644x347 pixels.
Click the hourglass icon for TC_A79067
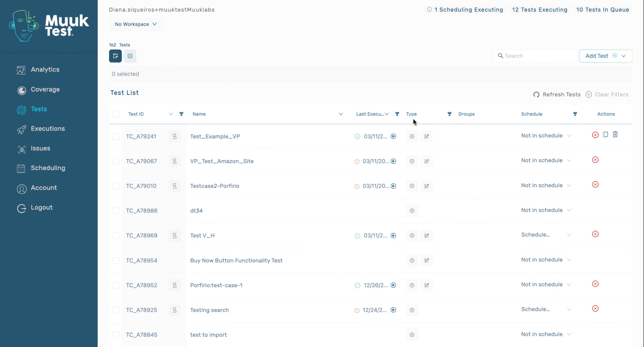(x=174, y=161)
